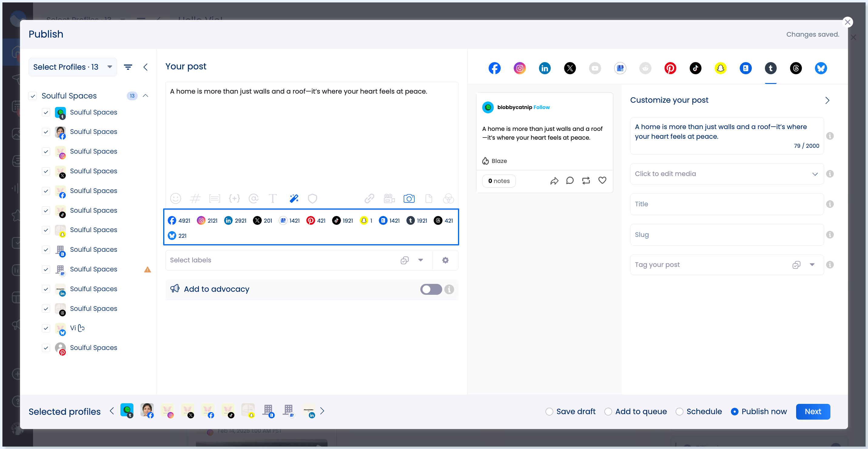Viewport: 868px width, 449px height.
Task: Insert dynamic variable with the {+} icon
Action: click(234, 198)
